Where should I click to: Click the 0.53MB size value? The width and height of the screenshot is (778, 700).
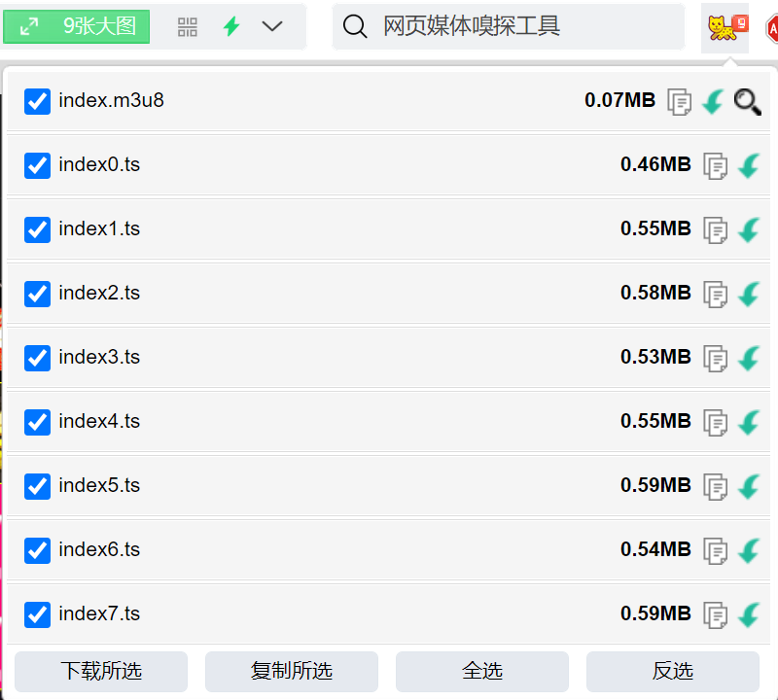655,357
